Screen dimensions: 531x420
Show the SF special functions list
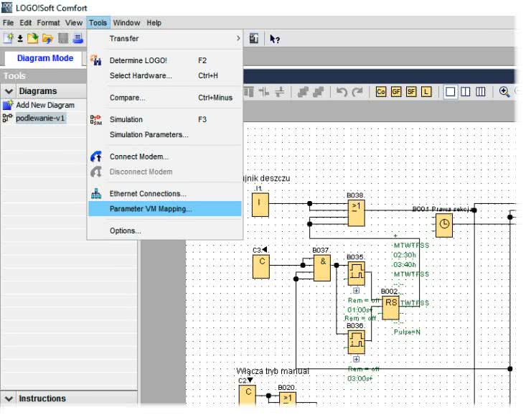click(411, 92)
